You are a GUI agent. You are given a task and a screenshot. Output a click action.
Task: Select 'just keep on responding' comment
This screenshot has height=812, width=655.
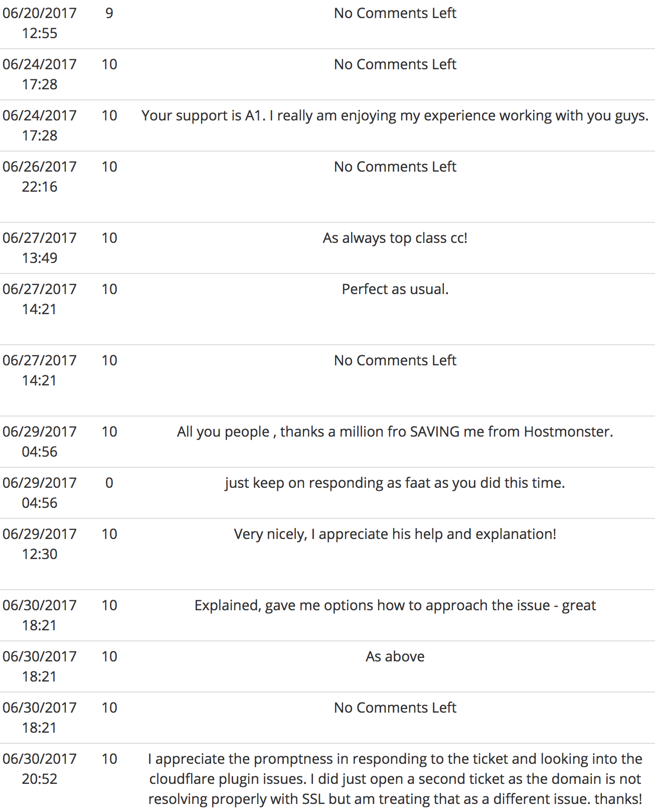click(x=395, y=483)
